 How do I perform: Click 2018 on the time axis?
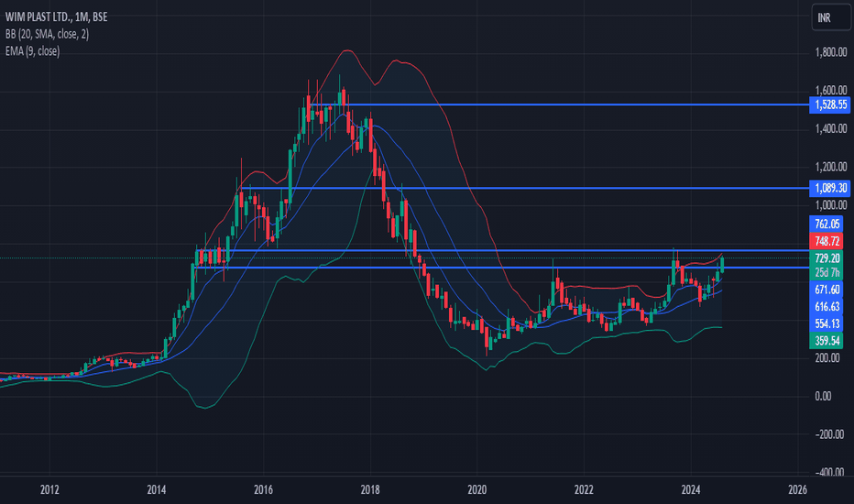click(370, 489)
